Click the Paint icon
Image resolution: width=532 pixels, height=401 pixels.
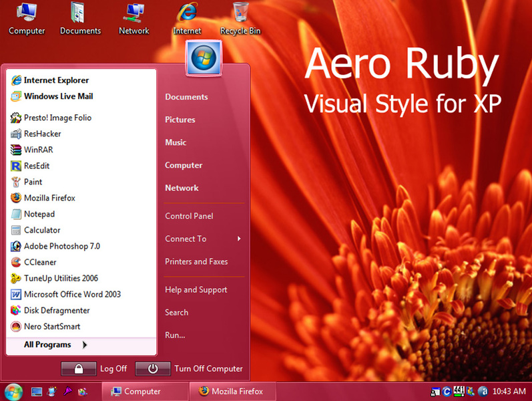(15, 182)
